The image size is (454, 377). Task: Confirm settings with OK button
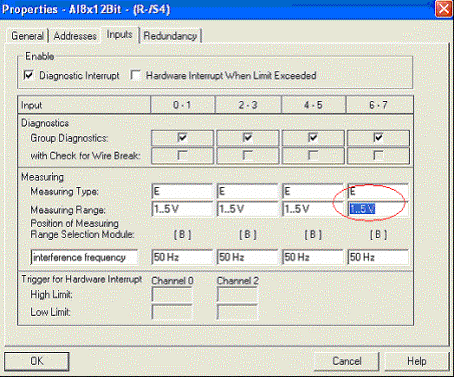[37, 361]
